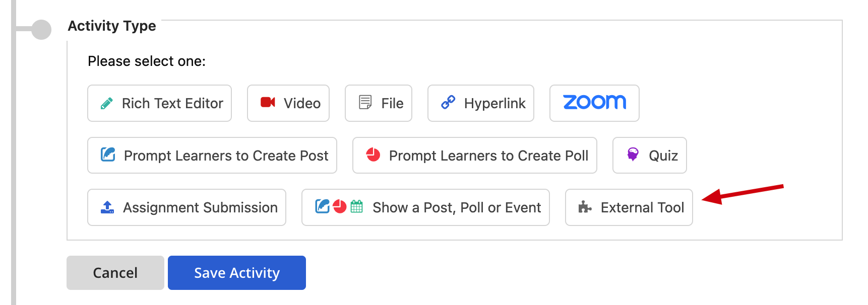Select Prompt Learners to Create Poll
The image size is (868, 305).
click(475, 156)
